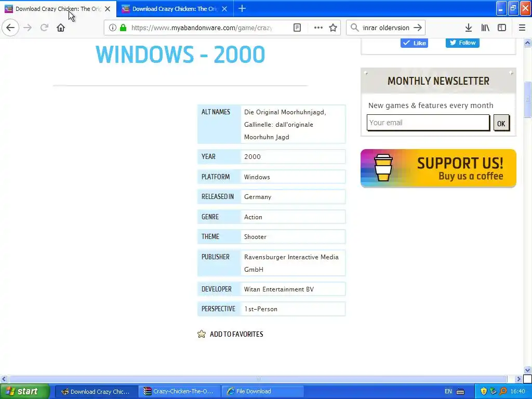Click the 'Die Original Moorhuhnjagd' alt name text
Image resolution: width=532 pixels, height=399 pixels.
tap(285, 112)
